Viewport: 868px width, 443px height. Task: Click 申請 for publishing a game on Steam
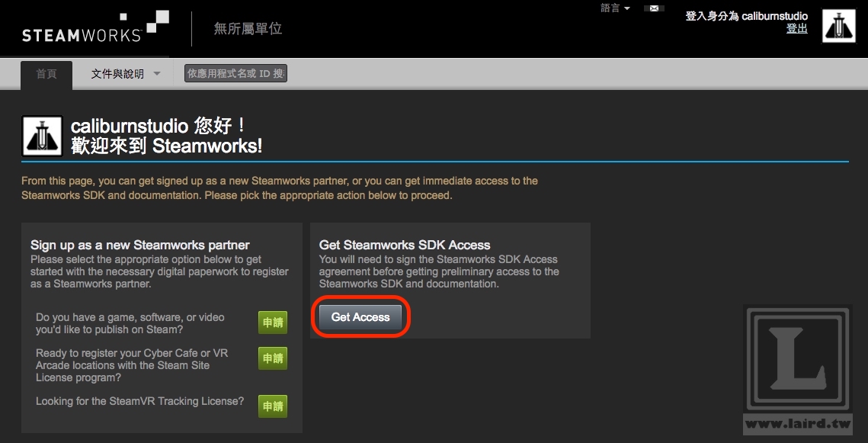click(273, 323)
